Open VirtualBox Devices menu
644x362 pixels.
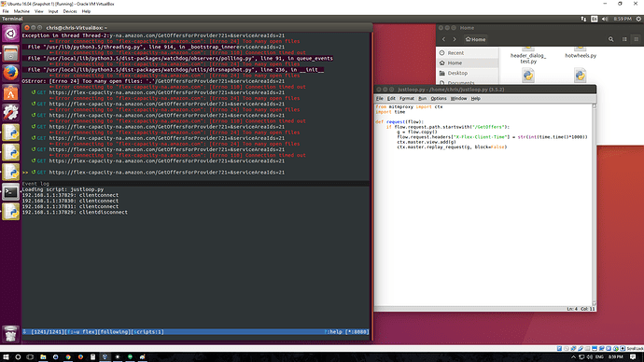pos(70,11)
